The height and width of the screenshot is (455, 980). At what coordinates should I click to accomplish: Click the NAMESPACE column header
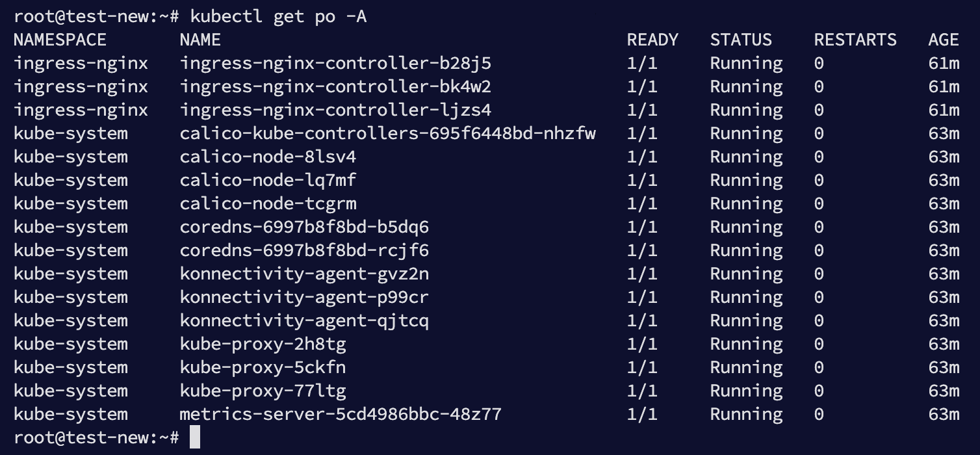[60, 40]
